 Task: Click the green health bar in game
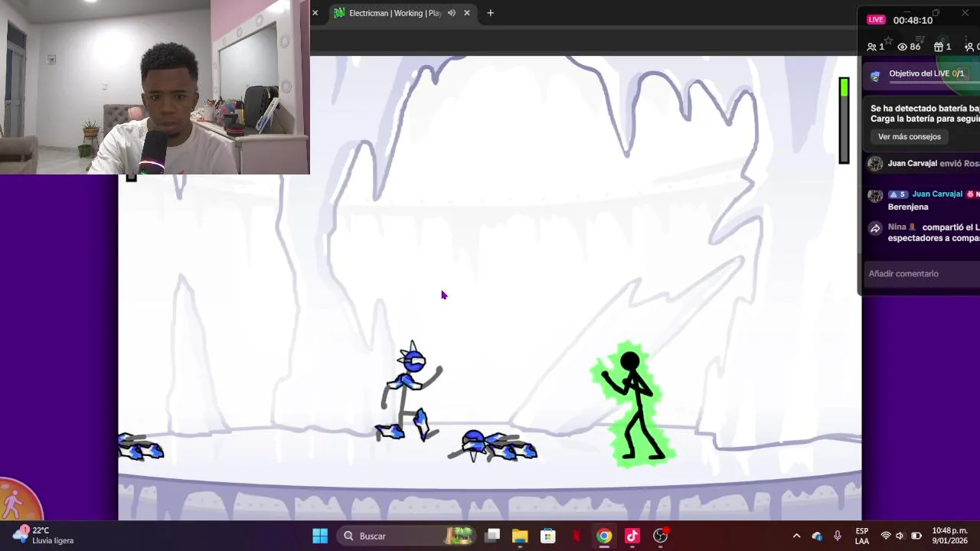pyautogui.click(x=844, y=120)
